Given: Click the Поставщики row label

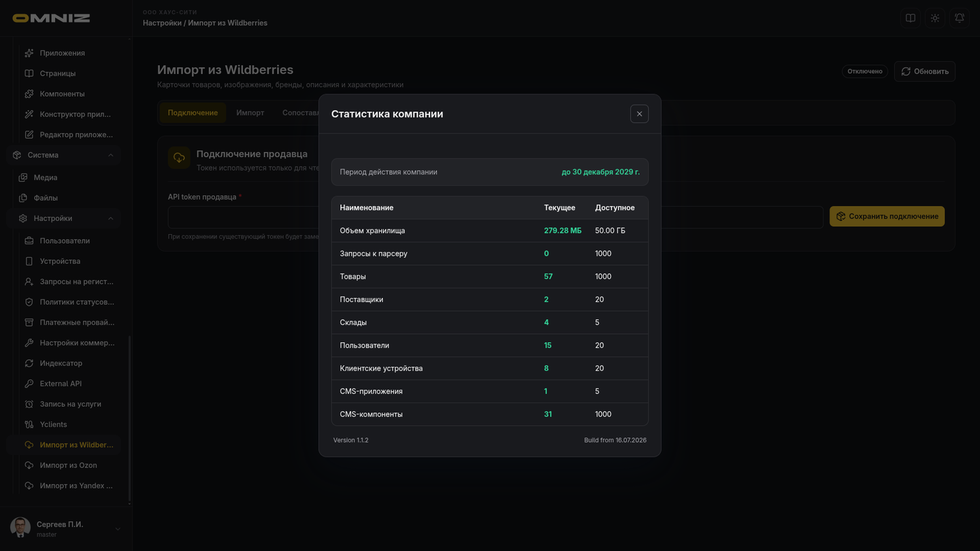Looking at the screenshot, I should 361,299.
